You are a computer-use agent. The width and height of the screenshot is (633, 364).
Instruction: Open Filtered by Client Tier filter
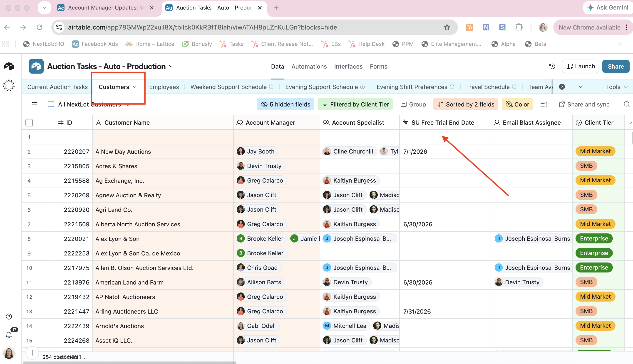(x=355, y=104)
